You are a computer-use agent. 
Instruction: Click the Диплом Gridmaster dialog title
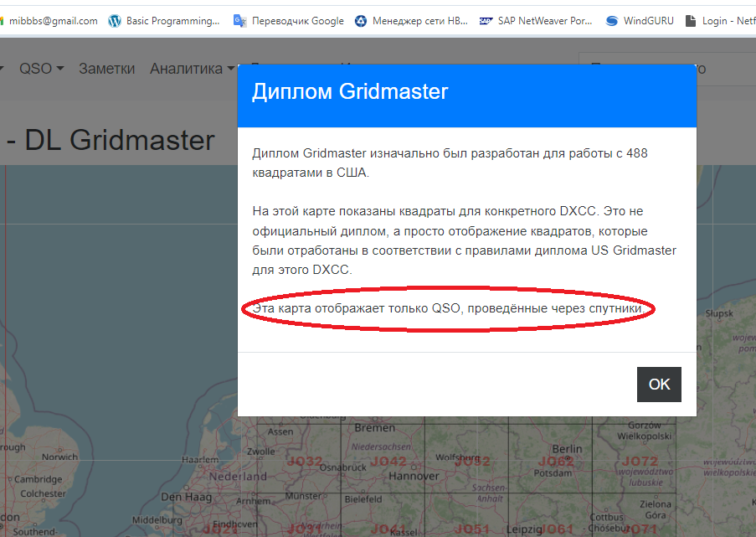[x=351, y=91]
